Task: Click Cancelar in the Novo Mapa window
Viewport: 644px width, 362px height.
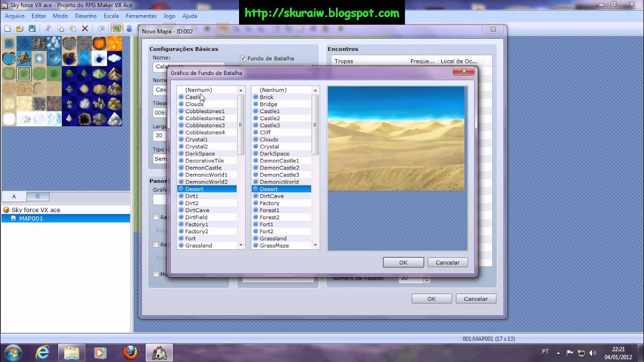Action: (476, 299)
